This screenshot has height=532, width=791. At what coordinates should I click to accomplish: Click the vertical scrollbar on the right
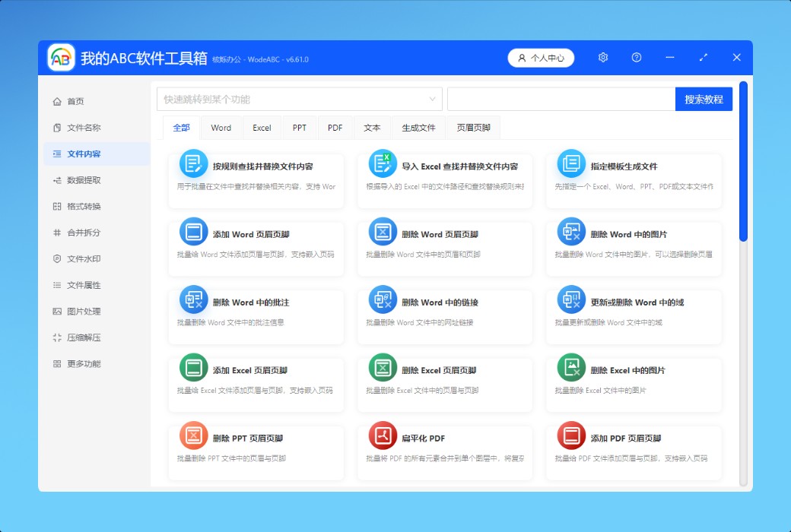click(x=743, y=162)
